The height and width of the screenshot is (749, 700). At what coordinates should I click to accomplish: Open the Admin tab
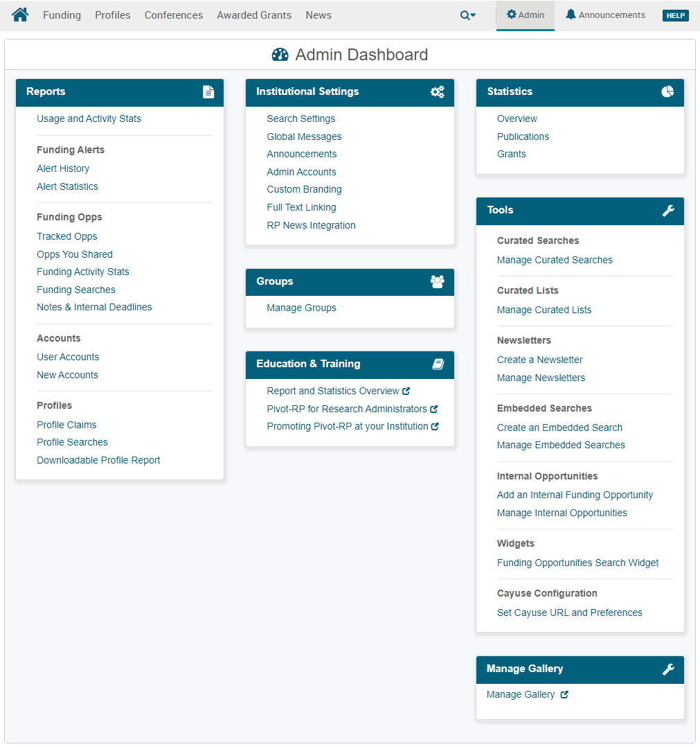(x=526, y=15)
